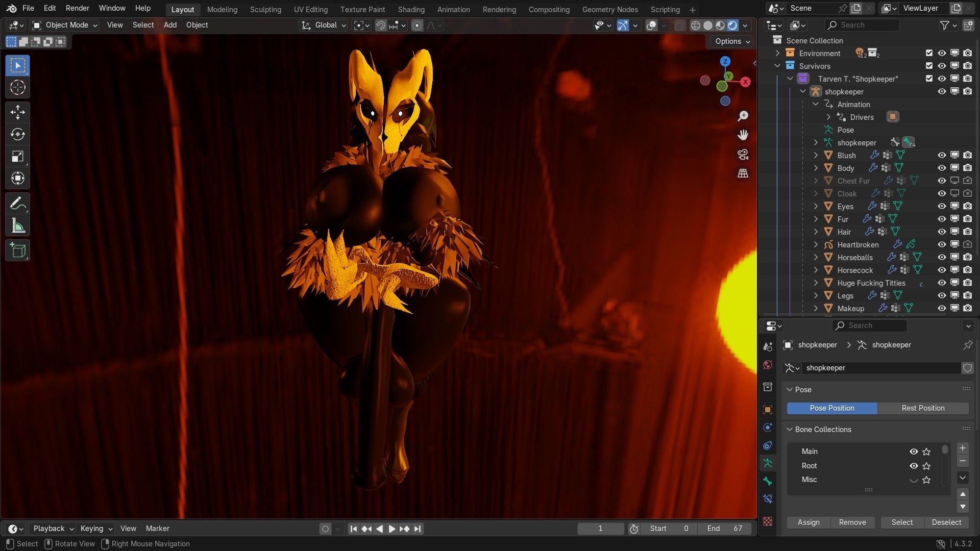
Task: Open the Physics properties tab
Action: pos(768,428)
